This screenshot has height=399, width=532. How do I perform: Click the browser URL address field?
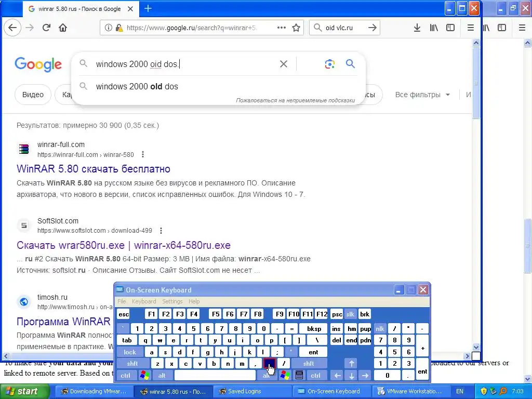[191, 28]
